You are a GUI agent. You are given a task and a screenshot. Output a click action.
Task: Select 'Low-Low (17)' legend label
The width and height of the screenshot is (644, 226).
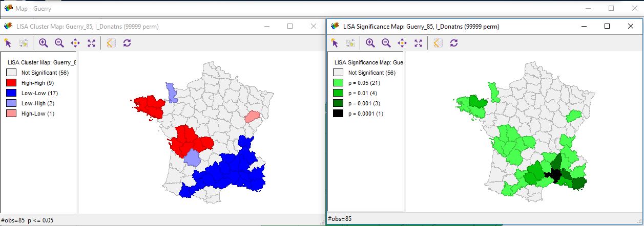(38, 93)
